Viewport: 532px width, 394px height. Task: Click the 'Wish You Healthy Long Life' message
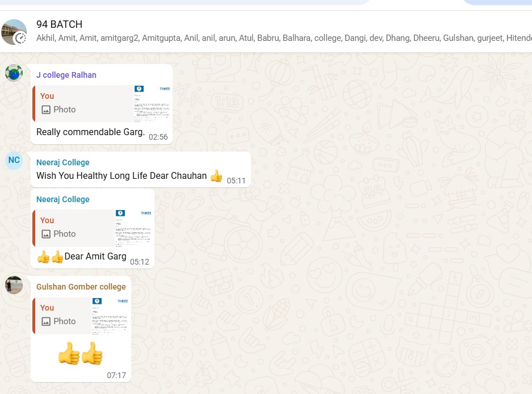(122, 176)
